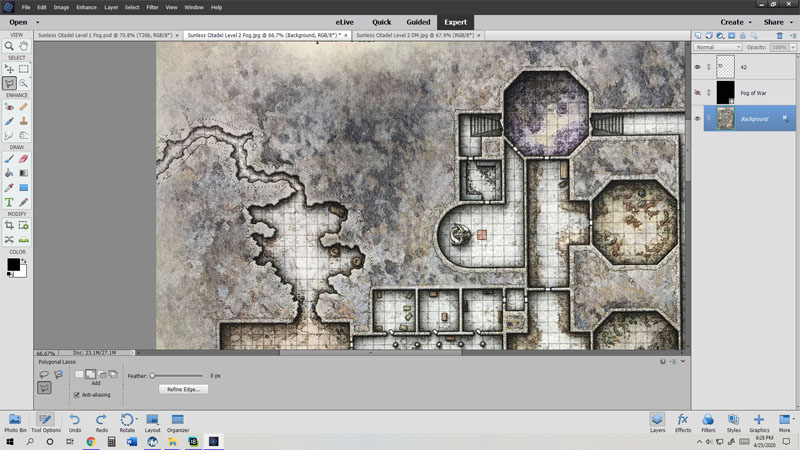800x450 pixels.
Task: Select the Paint Bucket tool
Action: [9, 173]
